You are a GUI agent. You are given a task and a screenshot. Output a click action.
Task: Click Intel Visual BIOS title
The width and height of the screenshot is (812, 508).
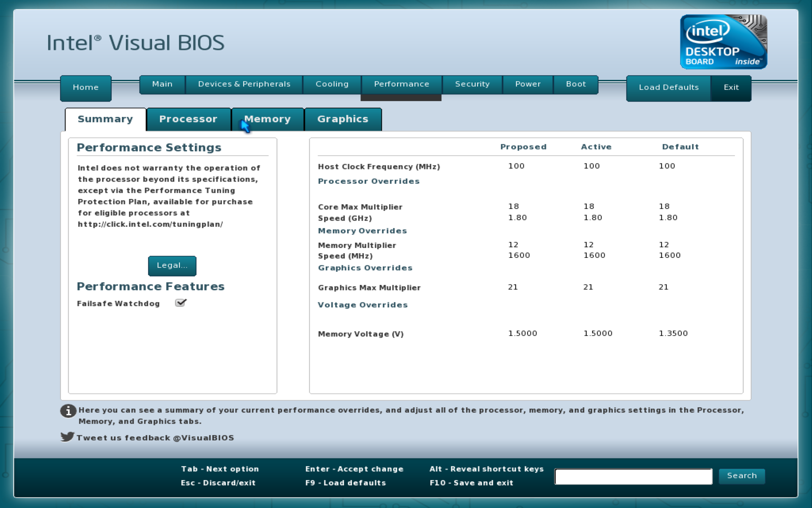(x=136, y=43)
